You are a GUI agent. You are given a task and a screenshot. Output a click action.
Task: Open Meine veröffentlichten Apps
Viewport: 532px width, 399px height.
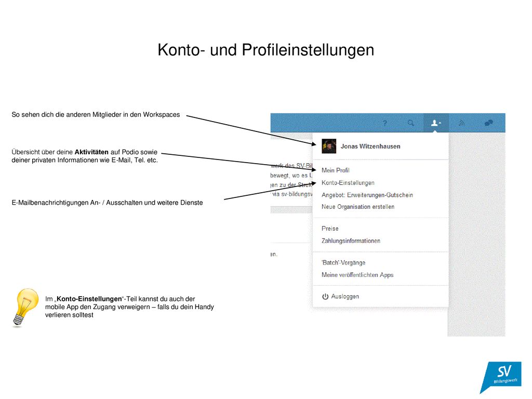click(x=357, y=275)
